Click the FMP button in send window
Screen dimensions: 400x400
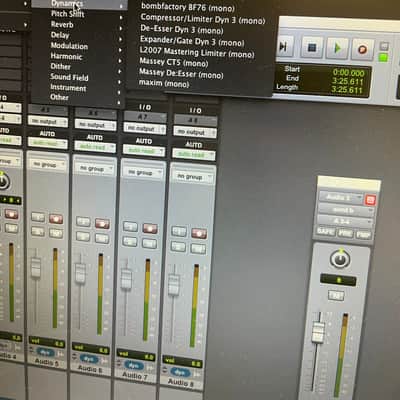363,235
